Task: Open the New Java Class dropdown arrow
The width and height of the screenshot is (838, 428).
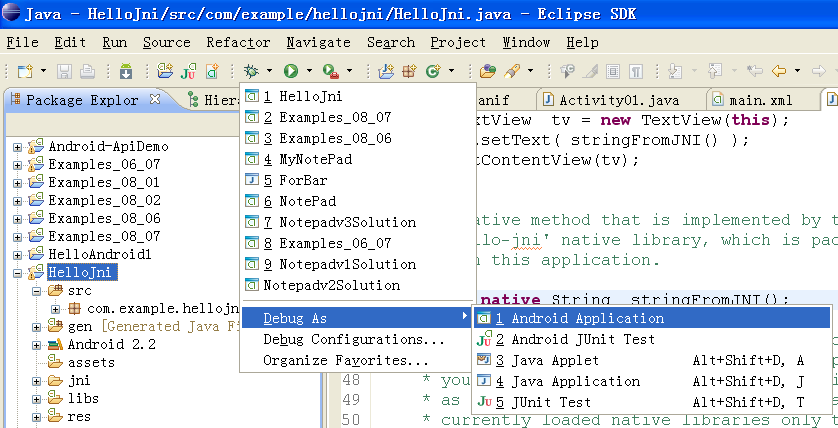Action: 452,71
